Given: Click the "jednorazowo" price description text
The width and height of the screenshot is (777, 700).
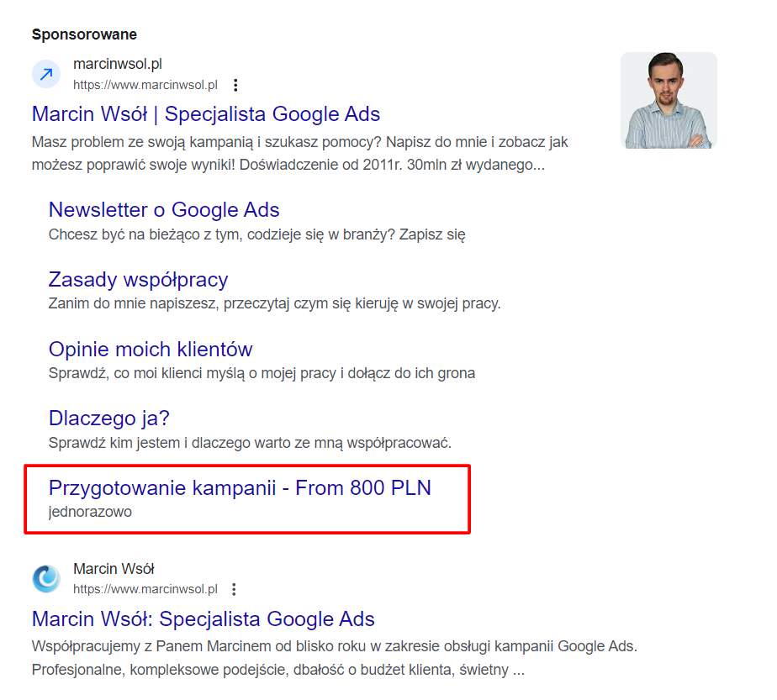Looking at the screenshot, I should pyautogui.click(x=90, y=511).
